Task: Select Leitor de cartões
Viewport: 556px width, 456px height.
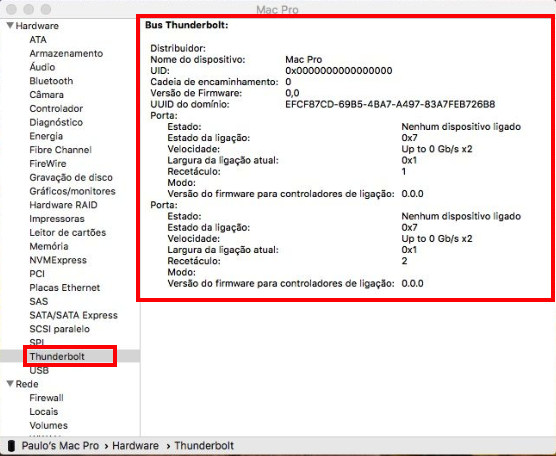Action: click(67, 233)
